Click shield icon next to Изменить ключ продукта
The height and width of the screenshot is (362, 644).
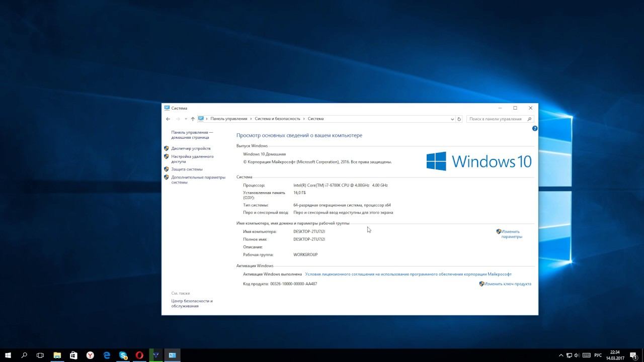click(481, 284)
